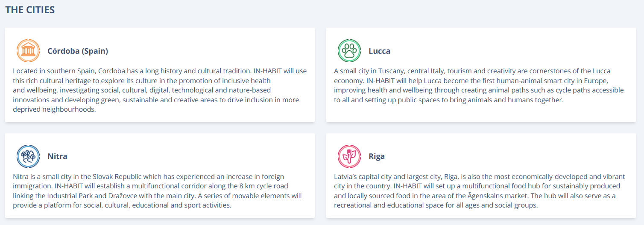
Task: Click 'deprived neighbourhoods' text in Córdoba card
Action: [54, 109]
